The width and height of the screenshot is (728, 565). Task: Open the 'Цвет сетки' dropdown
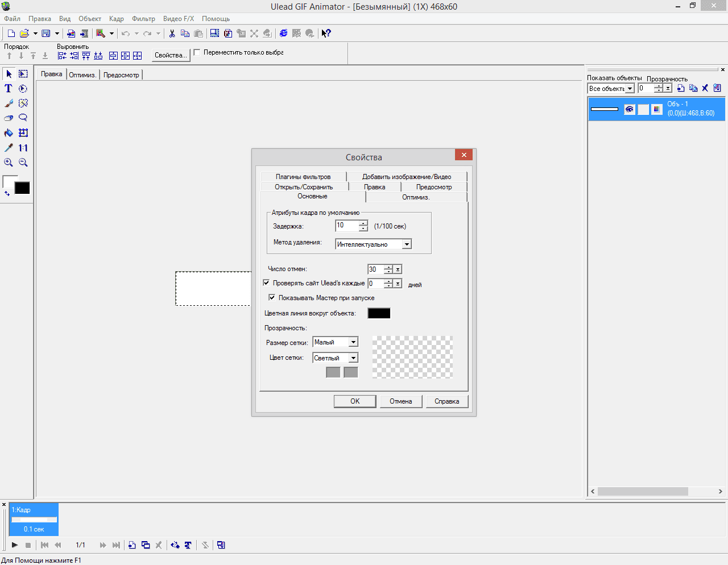tap(353, 358)
